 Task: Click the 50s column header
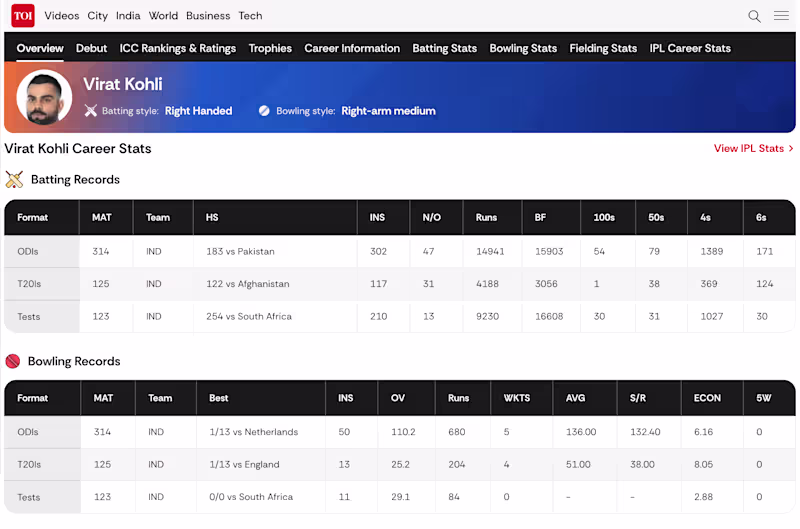pos(656,217)
